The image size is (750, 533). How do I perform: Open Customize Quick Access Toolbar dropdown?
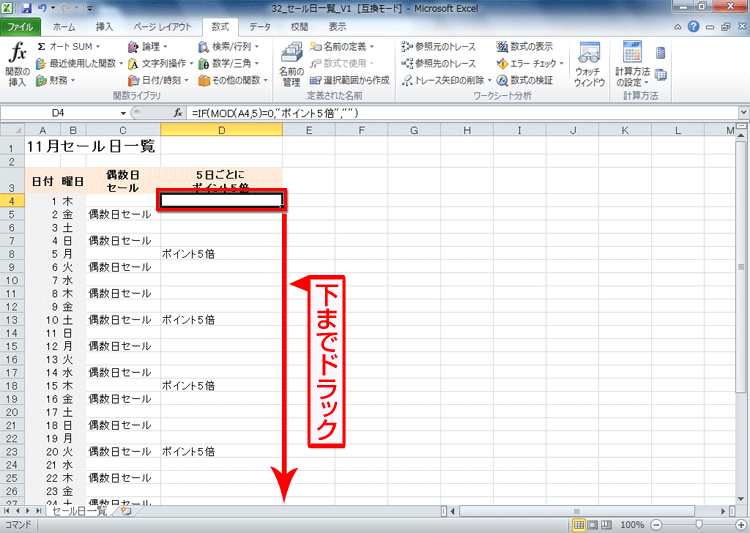(90, 8)
